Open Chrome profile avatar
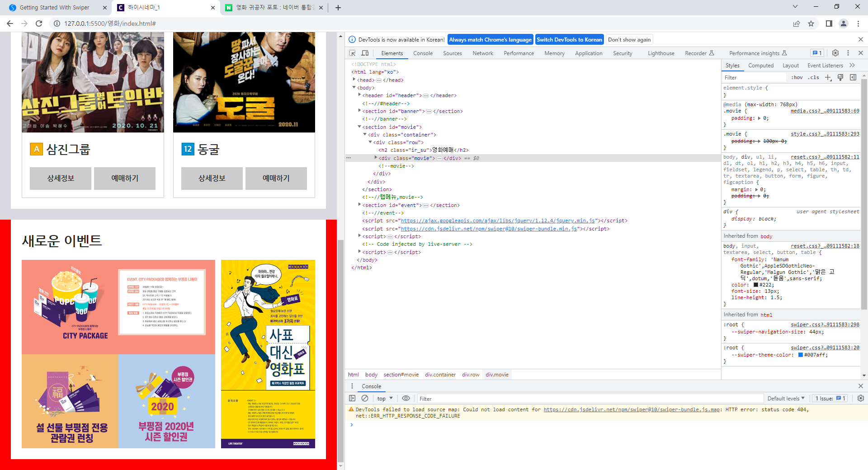 [844, 23]
